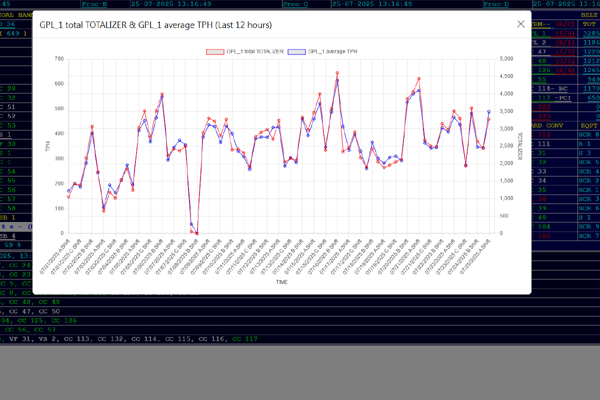Click the ( 649 ) value on left

(x=13, y=33)
